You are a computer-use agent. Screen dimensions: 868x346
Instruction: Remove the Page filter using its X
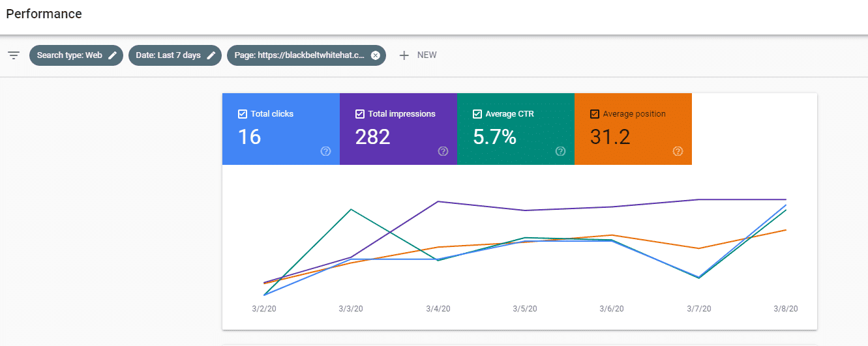[x=376, y=55]
